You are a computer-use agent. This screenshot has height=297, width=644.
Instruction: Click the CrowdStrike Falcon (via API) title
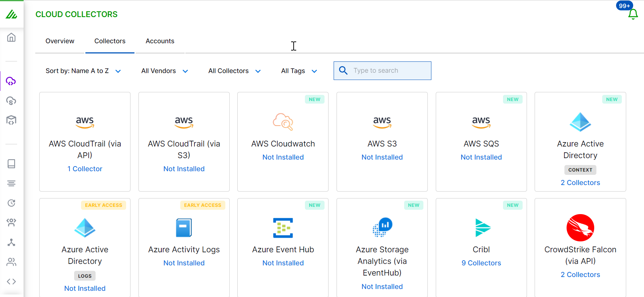pyautogui.click(x=580, y=255)
